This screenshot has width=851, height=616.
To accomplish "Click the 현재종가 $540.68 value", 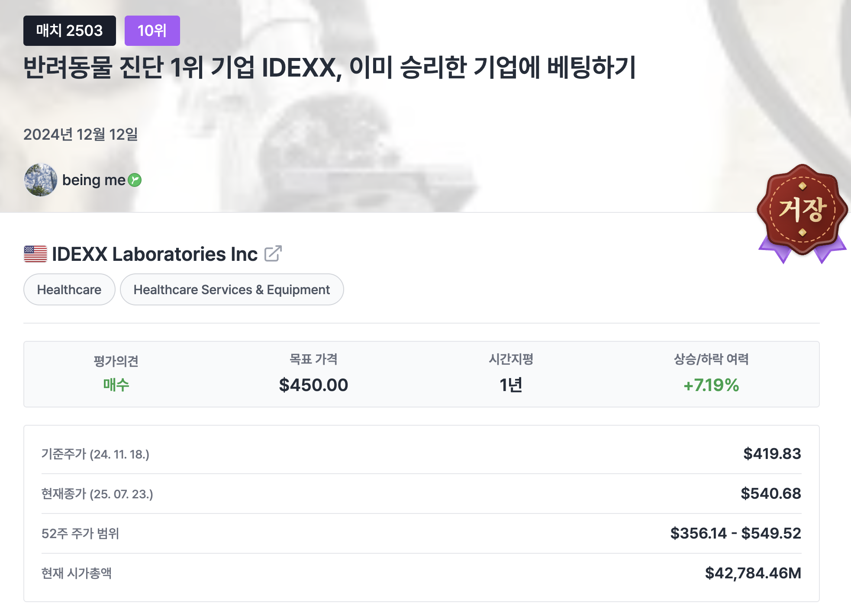I will tap(770, 493).
